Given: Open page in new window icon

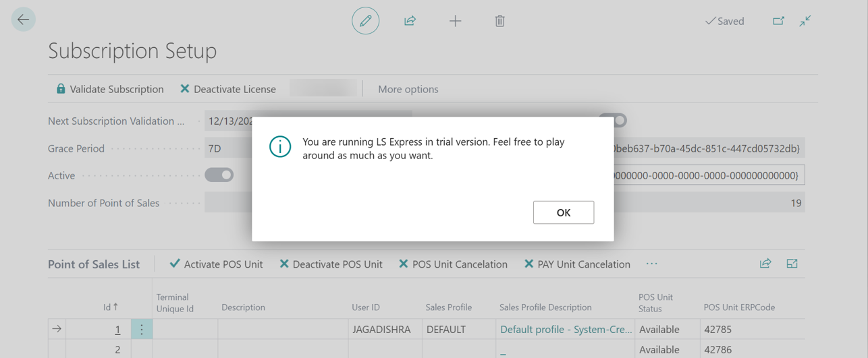Looking at the screenshot, I should [x=778, y=21].
